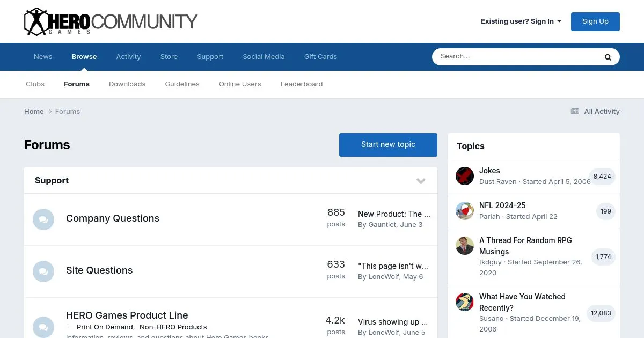644x338 pixels.
Task: Select the Forums sub-navigation tab
Action: pyautogui.click(x=77, y=84)
